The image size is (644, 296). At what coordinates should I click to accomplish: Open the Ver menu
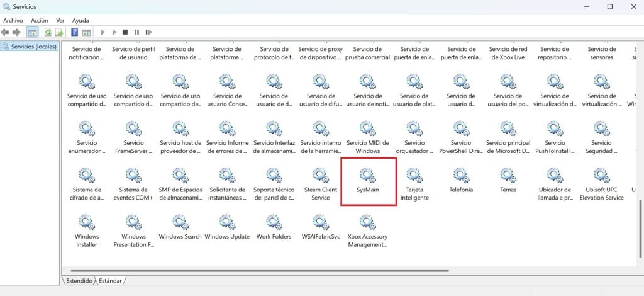tap(60, 20)
